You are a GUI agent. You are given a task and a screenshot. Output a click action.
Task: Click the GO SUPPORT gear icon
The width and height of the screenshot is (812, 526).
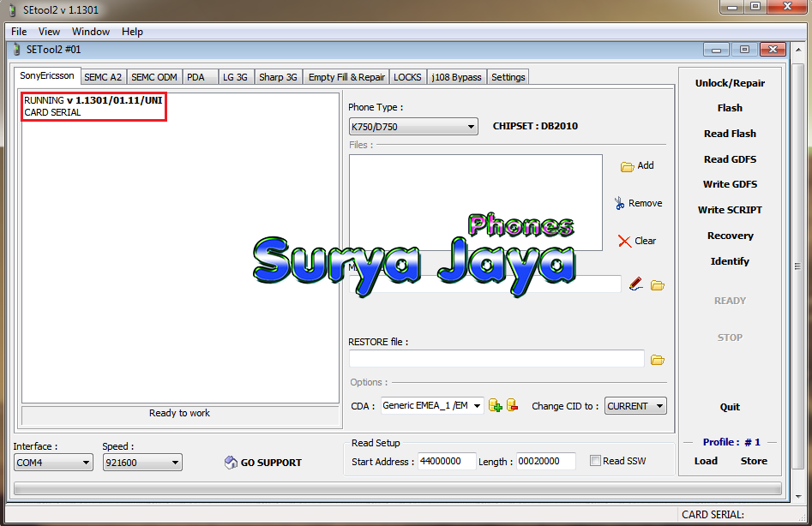230,462
